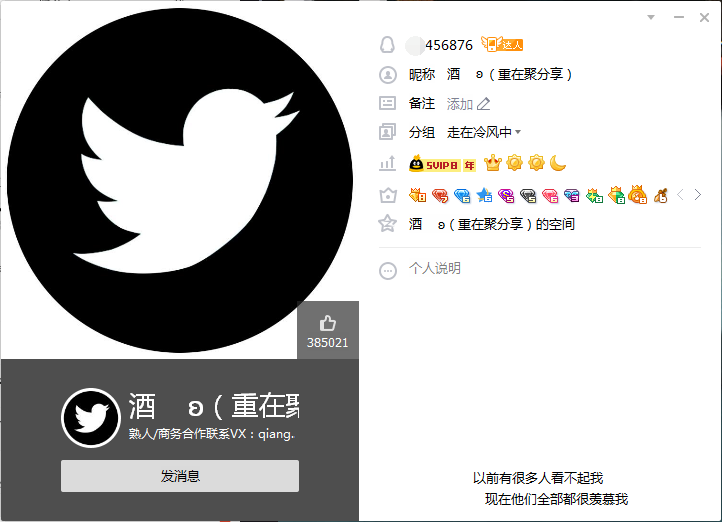Open the 的空间 Qzone link
Image resolution: width=722 pixels, height=522 pixels.
[492, 224]
